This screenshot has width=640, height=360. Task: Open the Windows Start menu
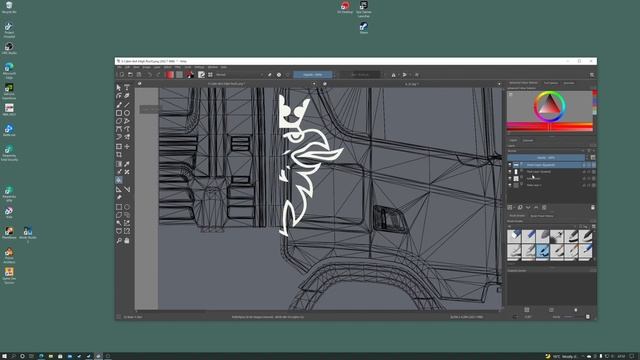point(4,356)
